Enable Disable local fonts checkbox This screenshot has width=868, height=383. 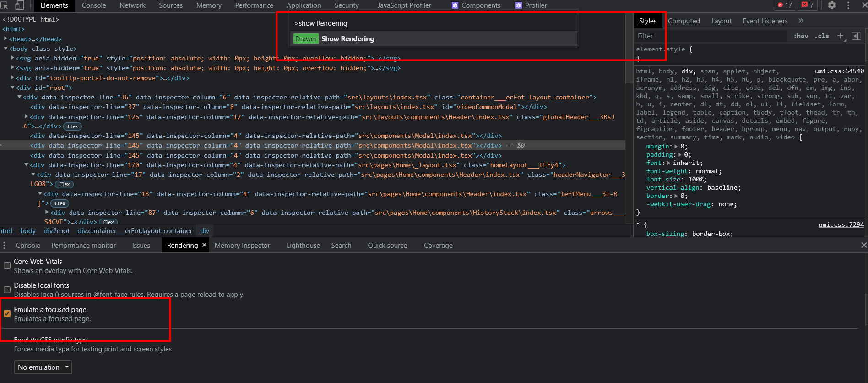[7, 290]
